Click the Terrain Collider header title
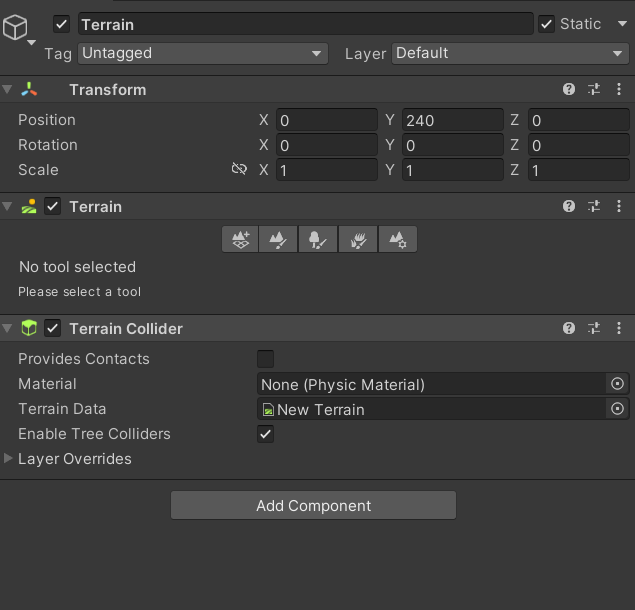 (126, 328)
